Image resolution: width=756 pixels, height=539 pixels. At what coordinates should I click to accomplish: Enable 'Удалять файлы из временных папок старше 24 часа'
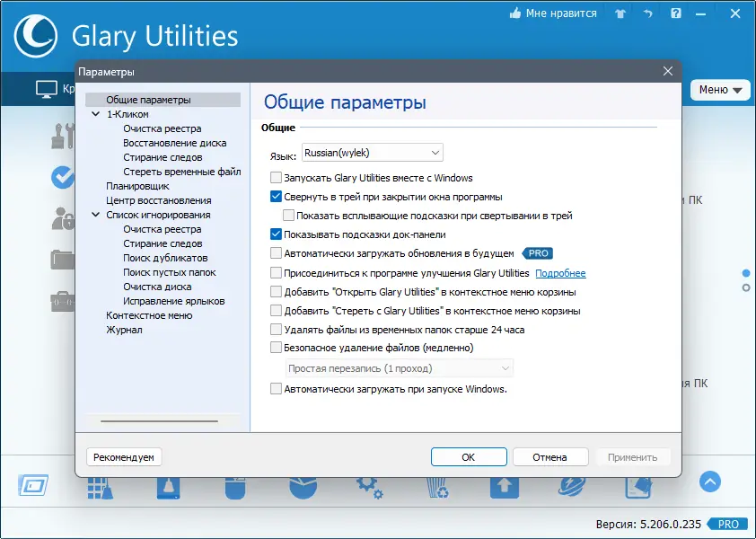click(x=276, y=330)
